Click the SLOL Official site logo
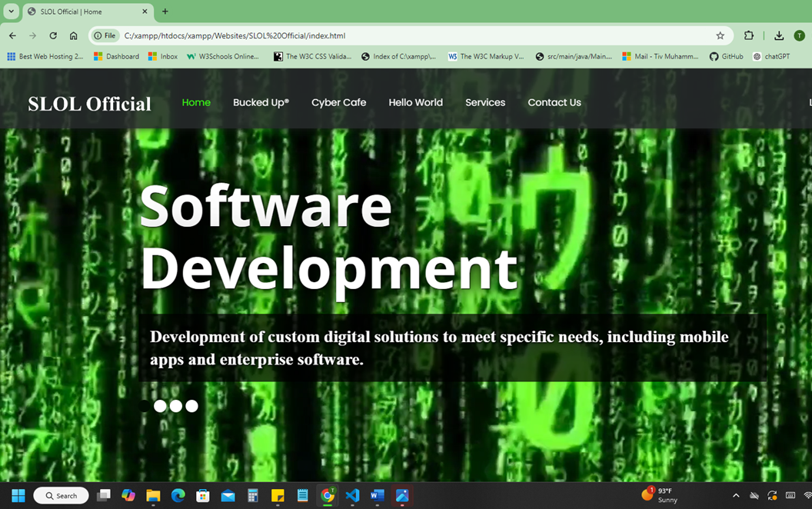Viewport: 812px width, 509px height. click(90, 104)
